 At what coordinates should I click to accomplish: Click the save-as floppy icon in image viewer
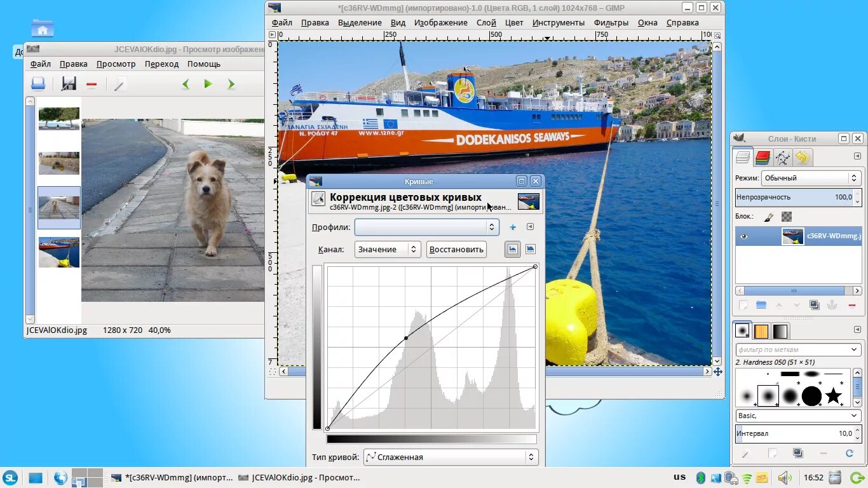tap(69, 83)
